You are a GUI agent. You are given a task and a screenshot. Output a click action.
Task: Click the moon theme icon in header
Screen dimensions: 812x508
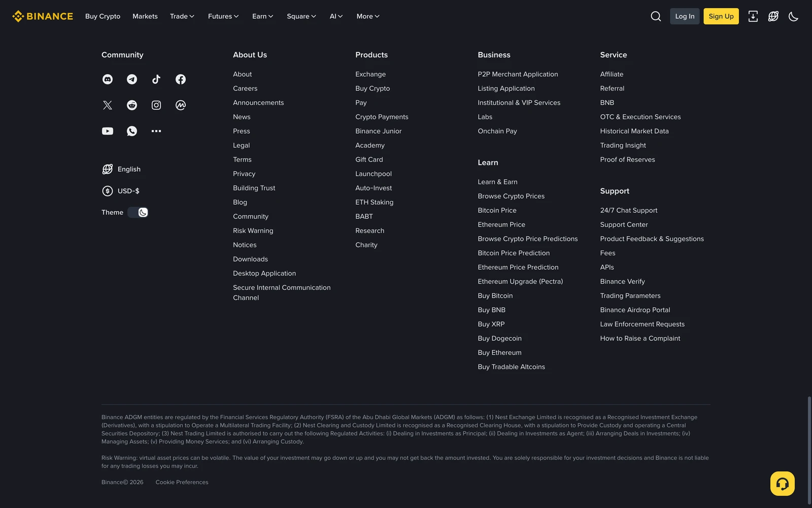(x=794, y=16)
